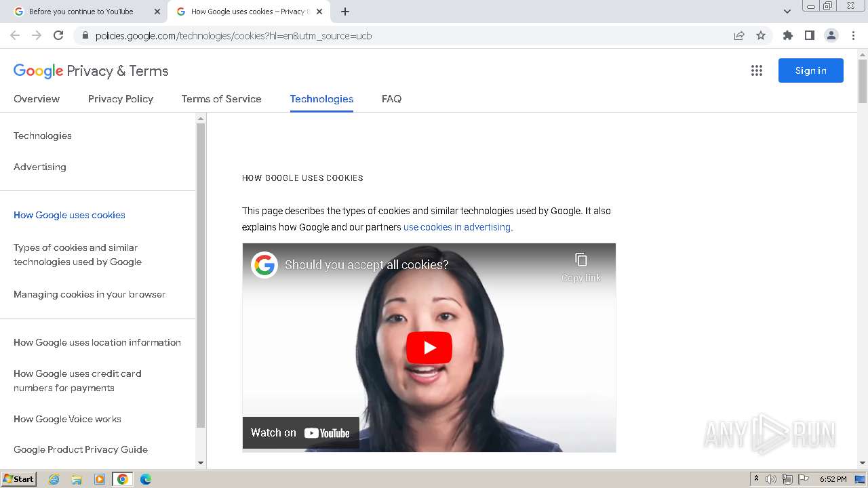Viewport: 868px width, 488px height.
Task: Open 'How Google uses location information'
Action: coord(97,342)
